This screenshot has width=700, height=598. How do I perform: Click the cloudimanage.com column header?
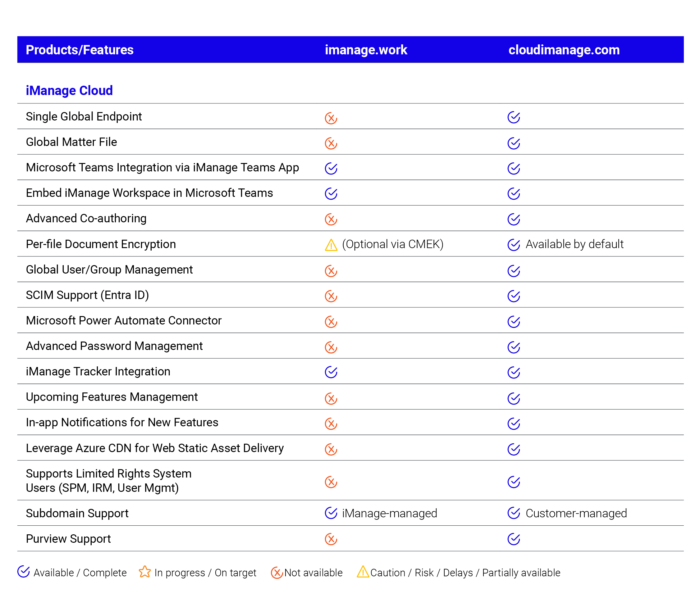[x=564, y=50]
